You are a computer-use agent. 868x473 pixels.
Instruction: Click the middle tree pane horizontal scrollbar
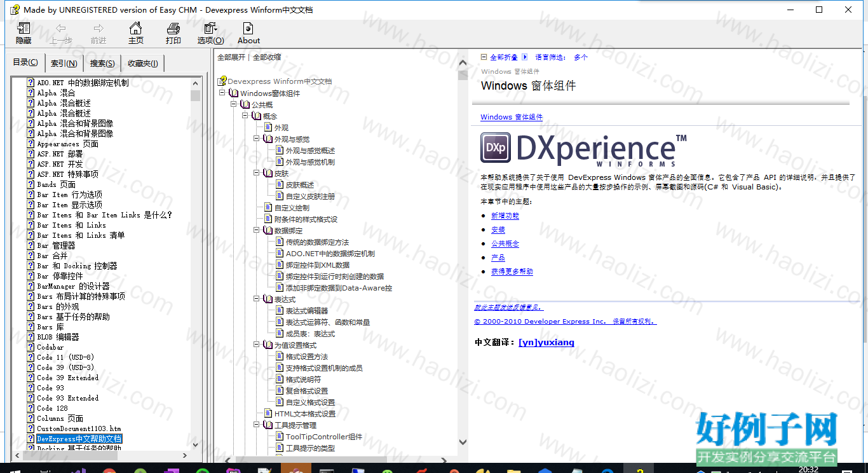pos(311,459)
